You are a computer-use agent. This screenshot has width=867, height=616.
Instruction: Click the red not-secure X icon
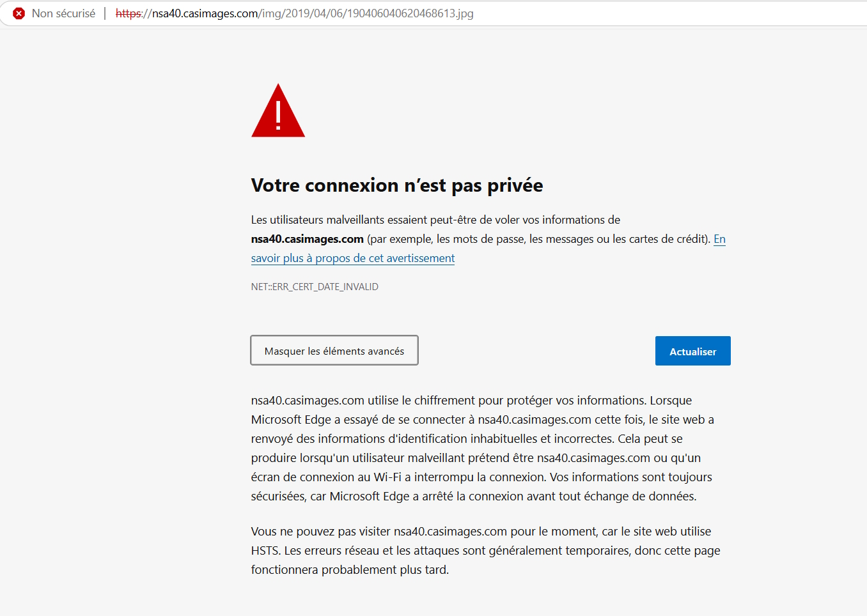(x=19, y=13)
